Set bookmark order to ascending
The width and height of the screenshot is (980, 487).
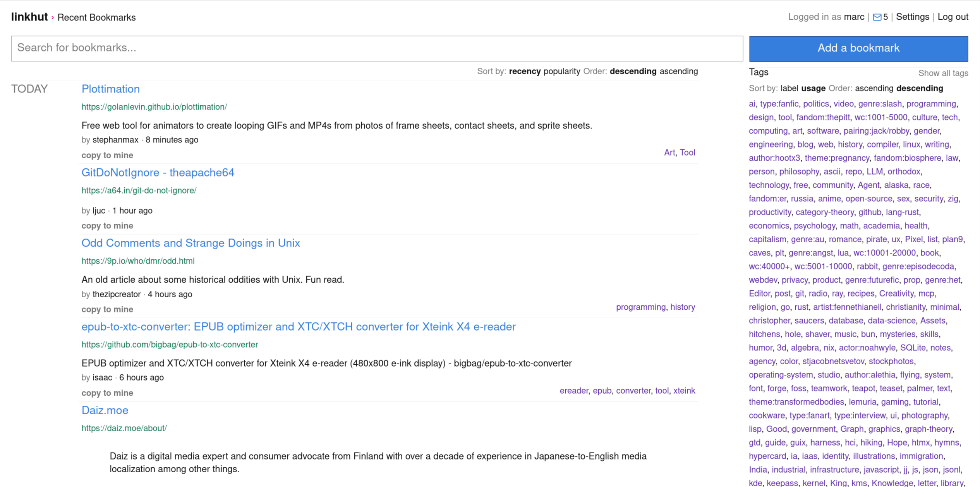(678, 71)
